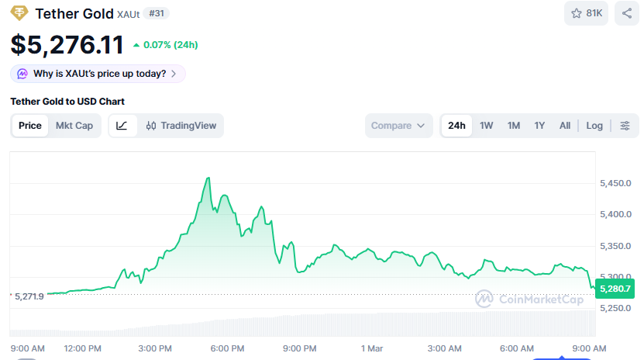Image resolution: width=644 pixels, height=360 pixels.
Task: Open the share options icon
Action: [627, 13]
